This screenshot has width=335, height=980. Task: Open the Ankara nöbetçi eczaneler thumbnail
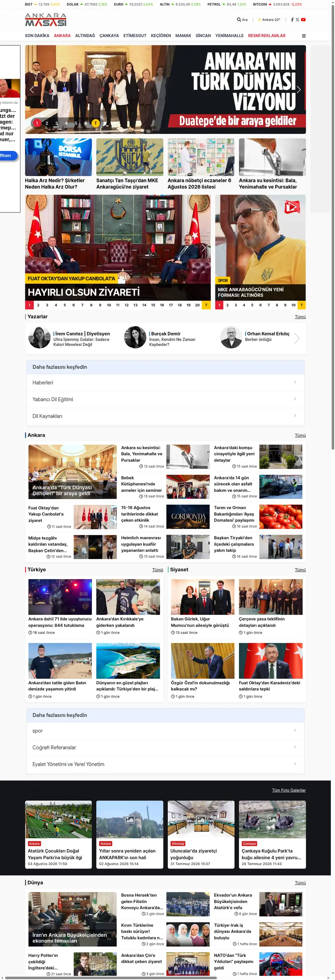tap(201, 157)
